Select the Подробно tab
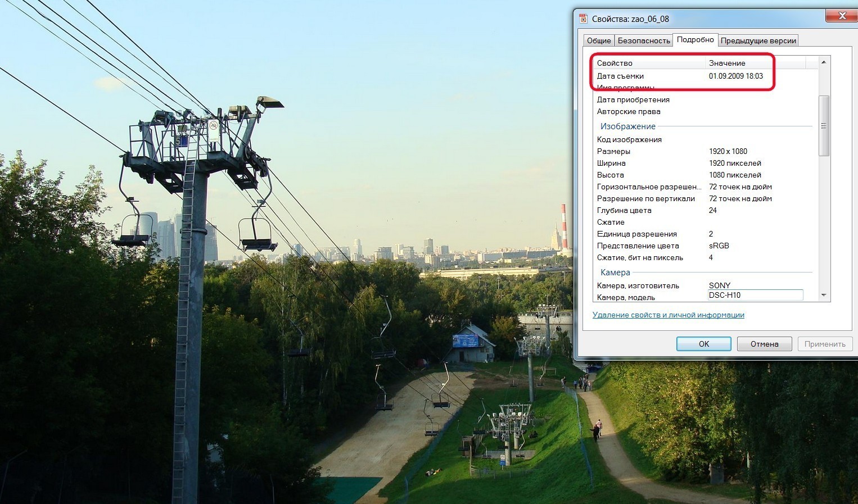Screen dimensions: 858x504 click(696, 39)
